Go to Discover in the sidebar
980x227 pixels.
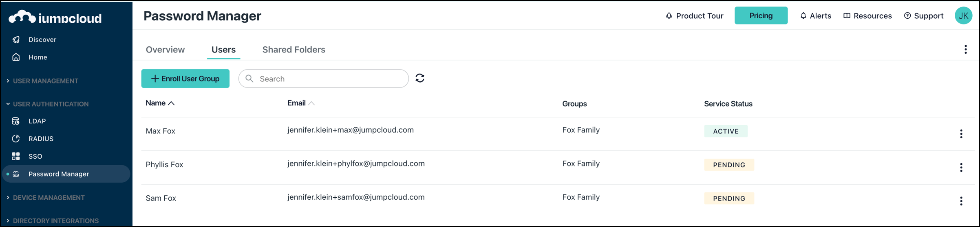click(x=42, y=39)
